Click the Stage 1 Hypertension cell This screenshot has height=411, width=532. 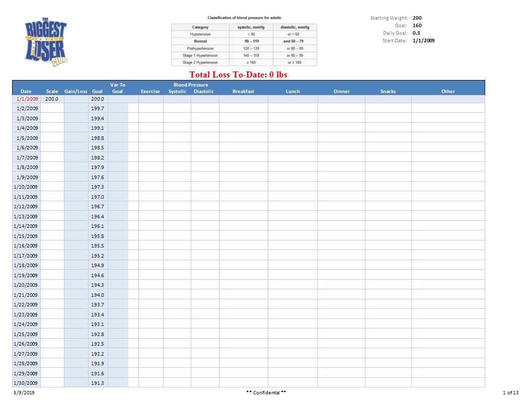pos(200,55)
